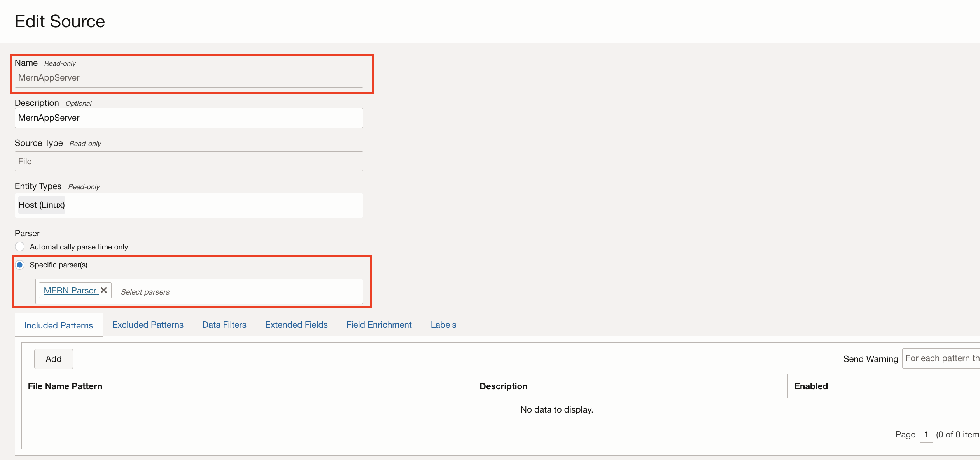The width and height of the screenshot is (980, 460).
Task: Click the Page number input
Action: tap(926, 434)
